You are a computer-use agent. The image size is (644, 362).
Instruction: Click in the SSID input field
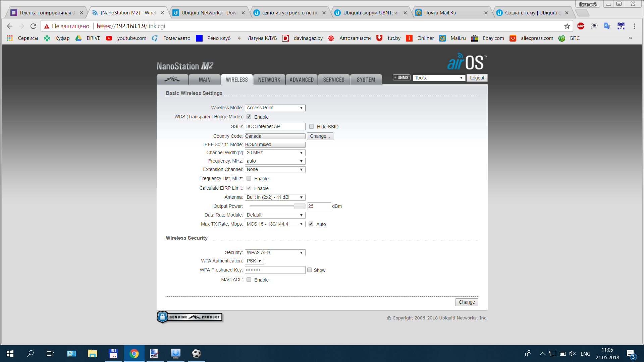(275, 126)
